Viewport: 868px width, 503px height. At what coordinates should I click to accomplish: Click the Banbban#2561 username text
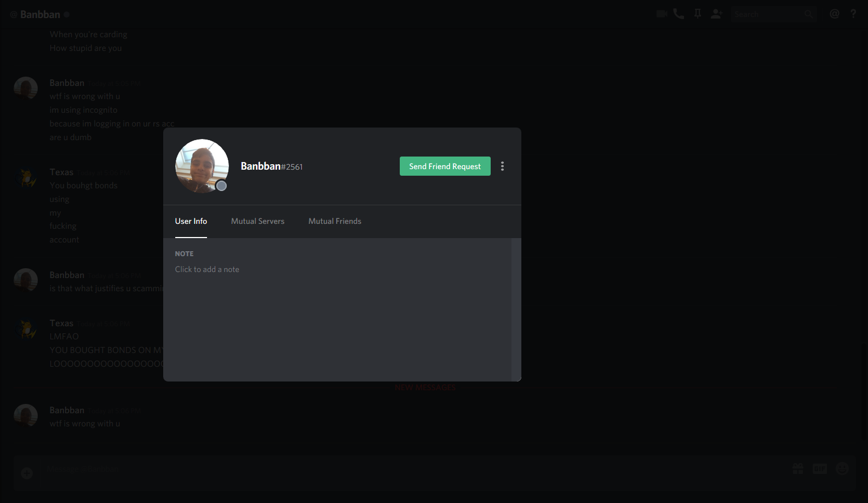point(272,166)
